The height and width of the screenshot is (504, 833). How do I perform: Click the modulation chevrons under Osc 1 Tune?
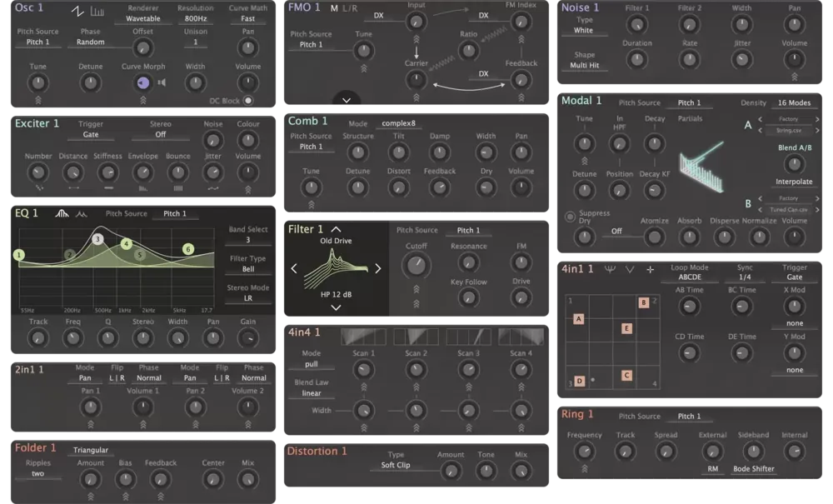point(38,99)
